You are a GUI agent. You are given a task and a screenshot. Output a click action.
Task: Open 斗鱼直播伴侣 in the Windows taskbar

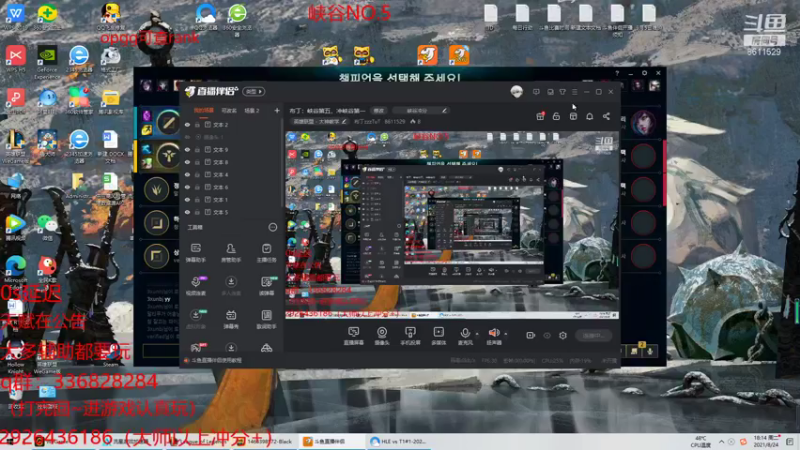[331, 442]
